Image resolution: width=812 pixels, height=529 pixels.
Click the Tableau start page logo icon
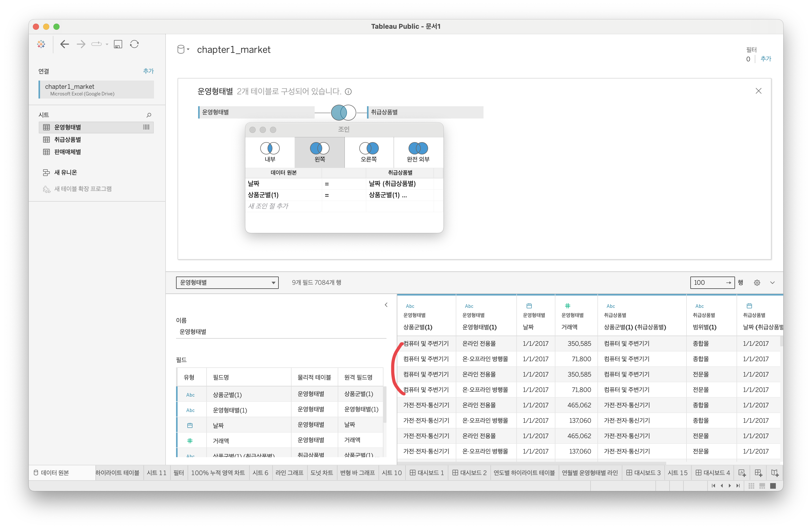(41, 44)
